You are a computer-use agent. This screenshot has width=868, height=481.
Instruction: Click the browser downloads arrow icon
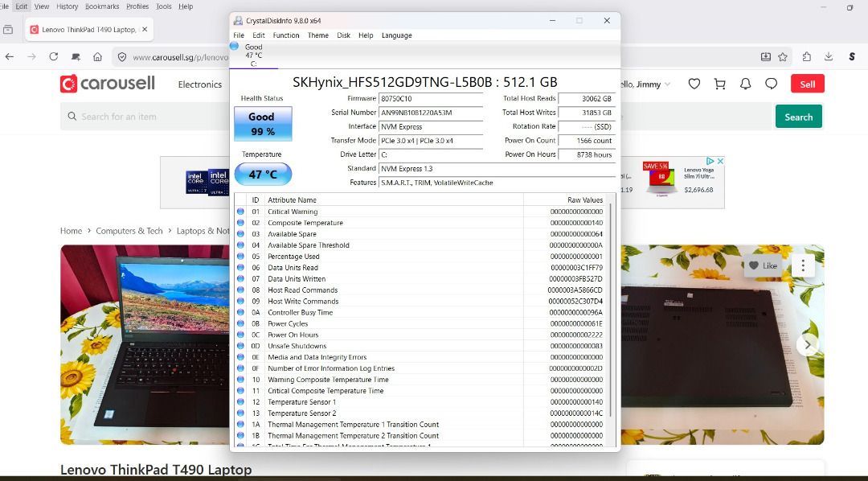pos(829,56)
